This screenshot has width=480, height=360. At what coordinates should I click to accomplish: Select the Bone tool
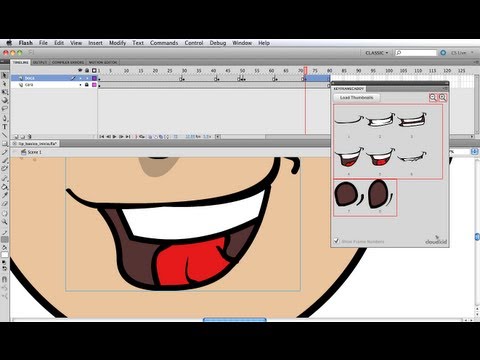tap(5, 178)
